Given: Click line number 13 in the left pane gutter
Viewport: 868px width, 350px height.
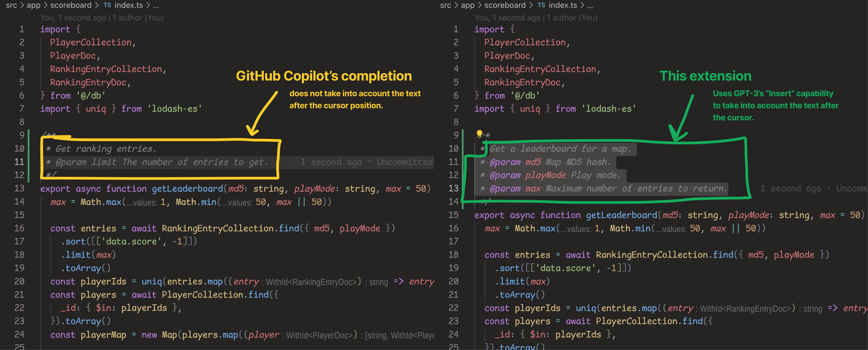Looking at the screenshot, I should tap(19, 188).
